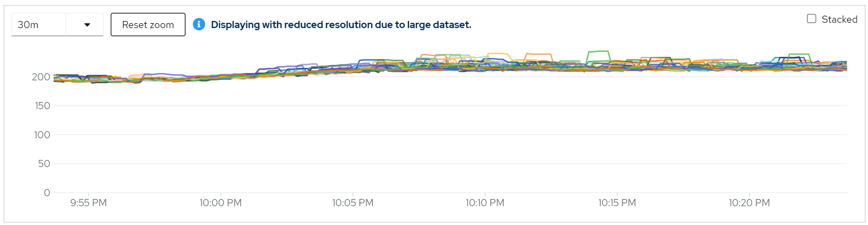Click the 0 y-axis label

(x=47, y=193)
